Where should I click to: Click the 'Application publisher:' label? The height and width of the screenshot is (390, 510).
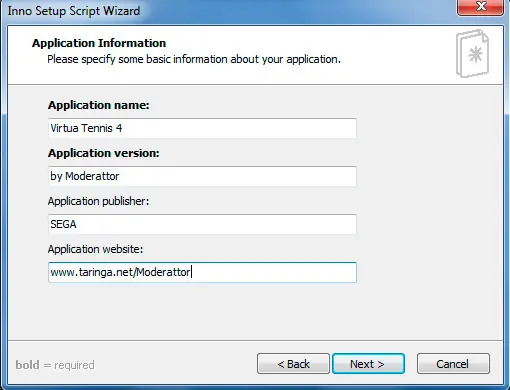[x=98, y=201]
